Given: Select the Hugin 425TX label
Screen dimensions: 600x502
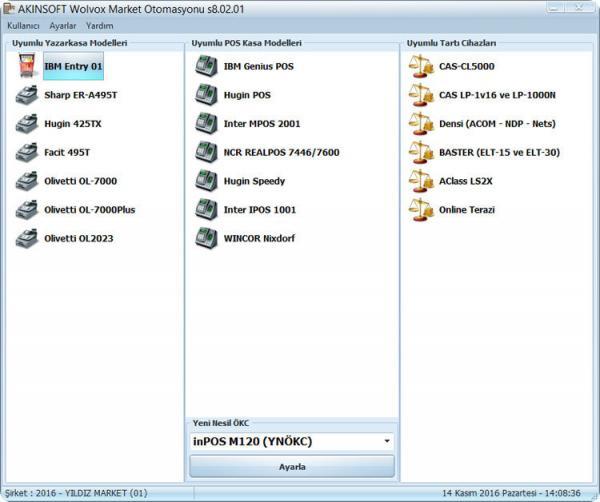Looking at the screenshot, I should [73, 124].
